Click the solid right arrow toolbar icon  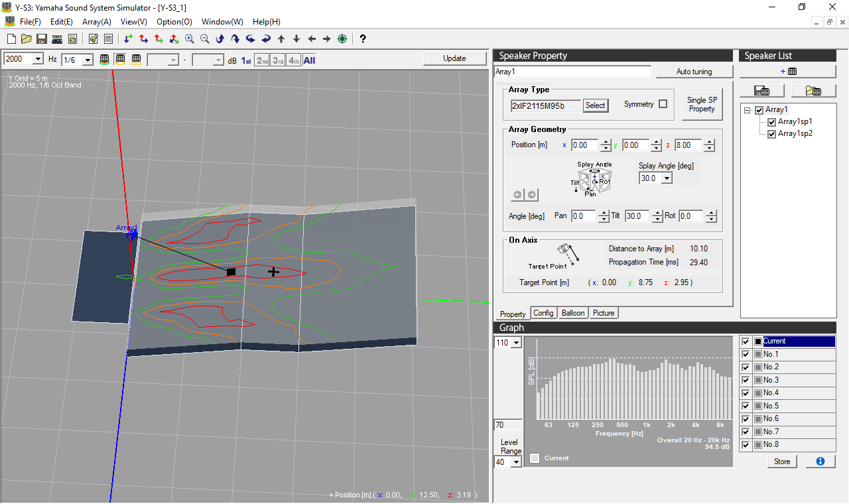pos(327,38)
